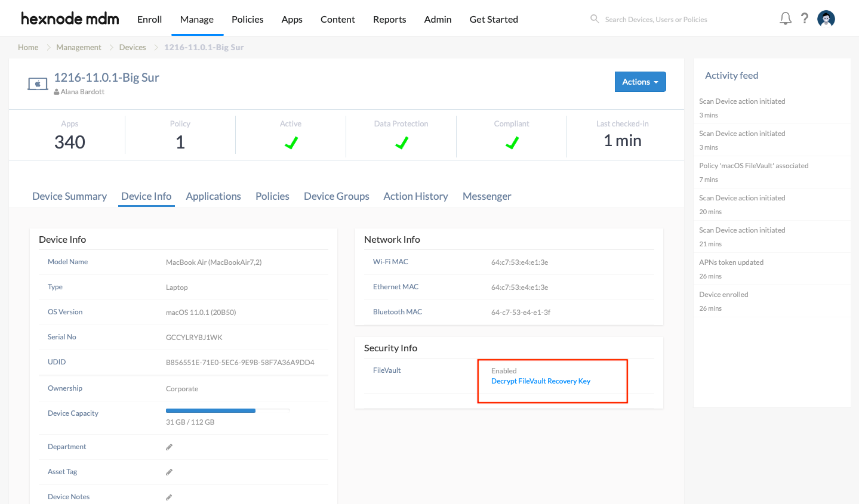Open the Enroll menu
The height and width of the screenshot is (504, 859).
click(x=149, y=19)
